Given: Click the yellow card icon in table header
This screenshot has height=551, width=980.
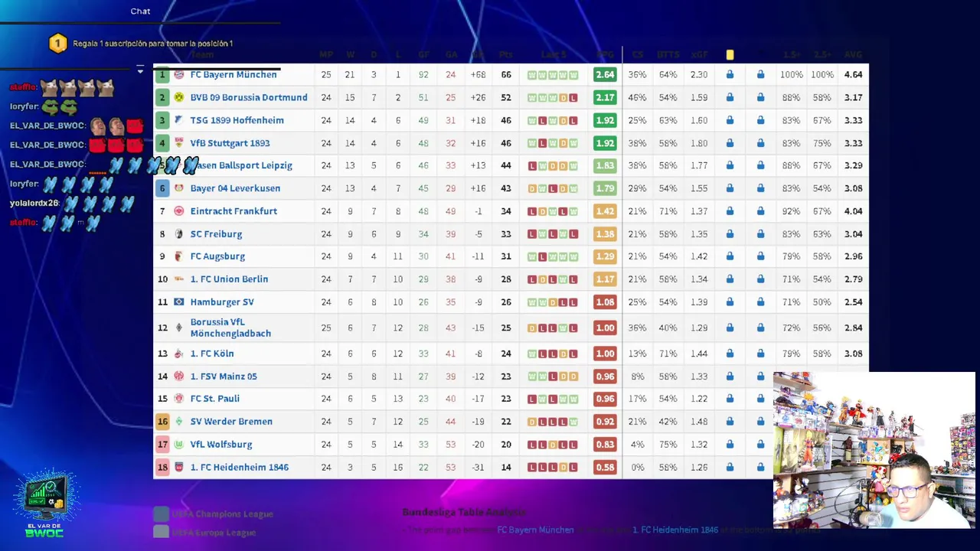Looking at the screenshot, I should pyautogui.click(x=730, y=54).
